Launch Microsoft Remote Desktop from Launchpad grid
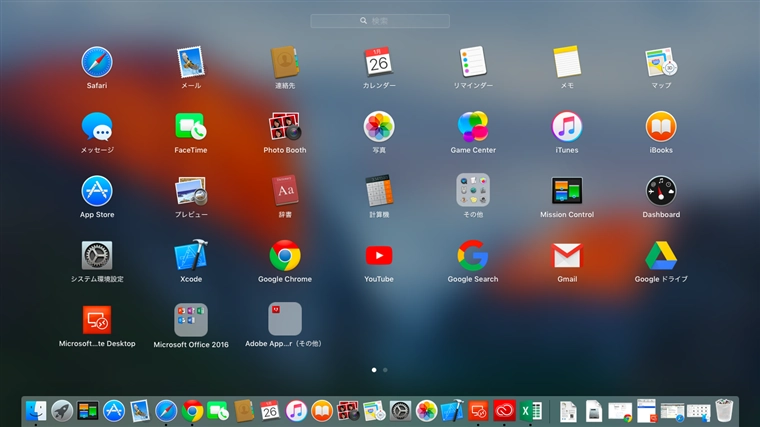The width and height of the screenshot is (760, 427). tap(97, 320)
